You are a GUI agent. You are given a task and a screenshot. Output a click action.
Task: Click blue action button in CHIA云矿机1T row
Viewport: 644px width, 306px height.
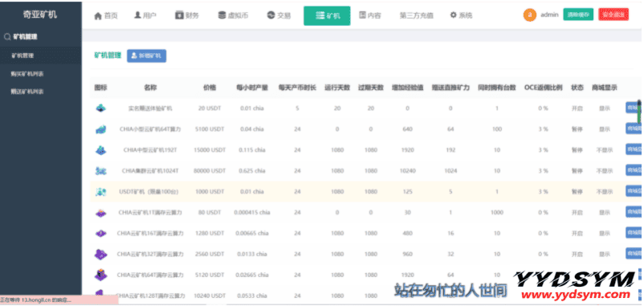tap(633, 212)
